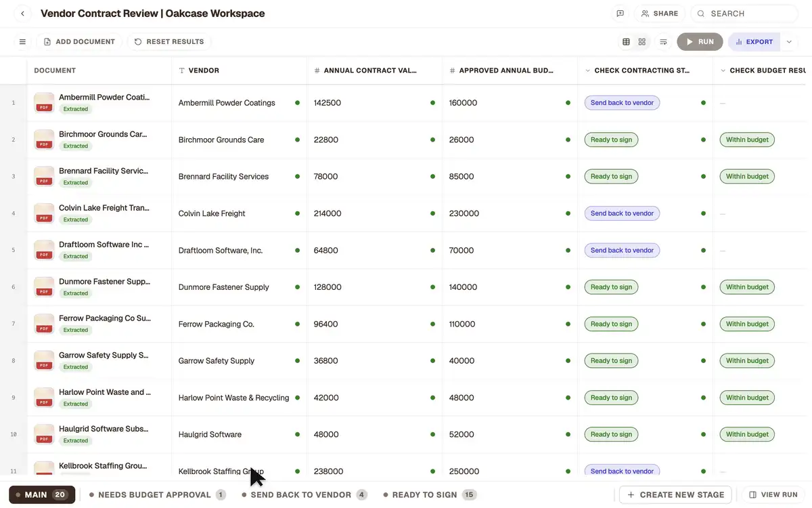Expand the Export dropdown arrow
The image size is (812, 508).
pos(788,42)
